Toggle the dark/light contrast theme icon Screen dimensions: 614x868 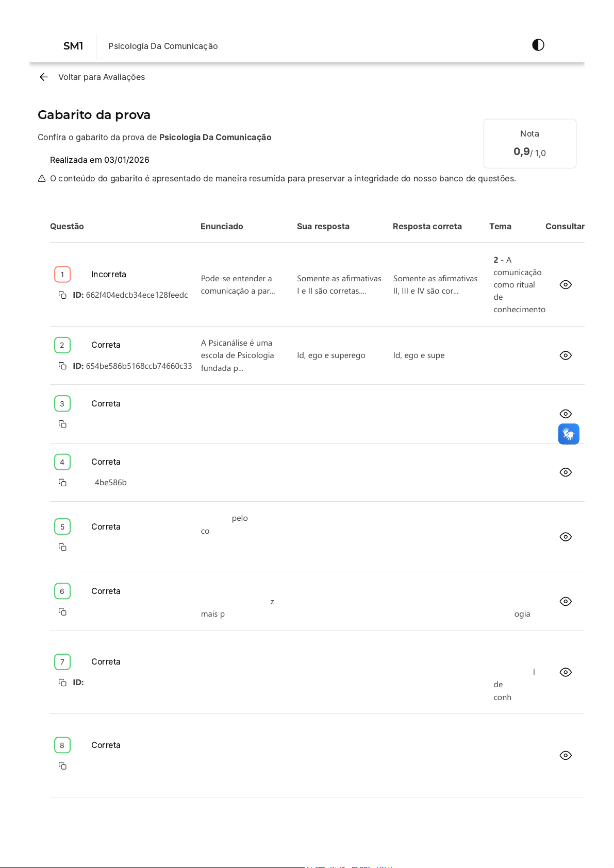pos(538,45)
